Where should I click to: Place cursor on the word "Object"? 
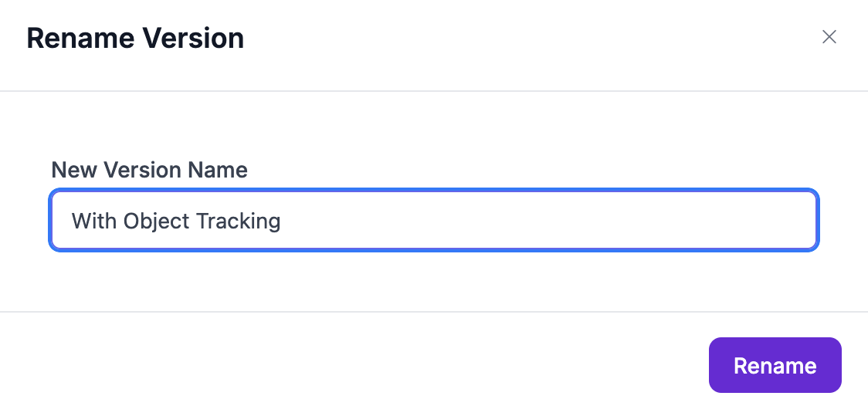[x=158, y=222]
